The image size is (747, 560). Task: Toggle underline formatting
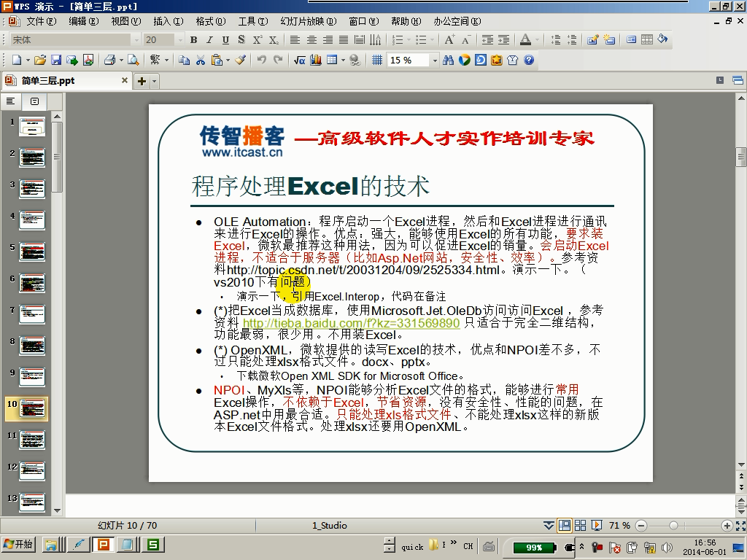click(x=225, y=40)
